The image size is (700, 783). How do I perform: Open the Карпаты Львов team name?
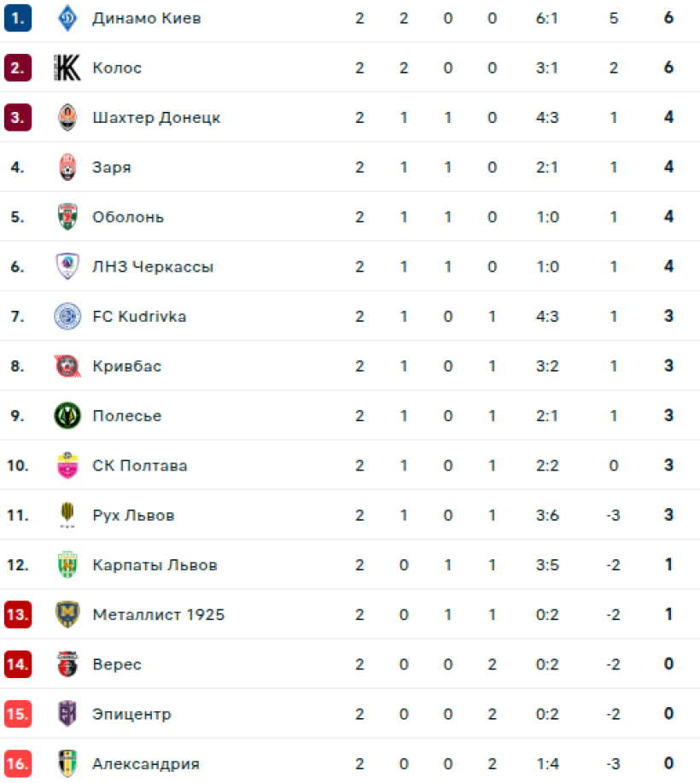(x=155, y=564)
